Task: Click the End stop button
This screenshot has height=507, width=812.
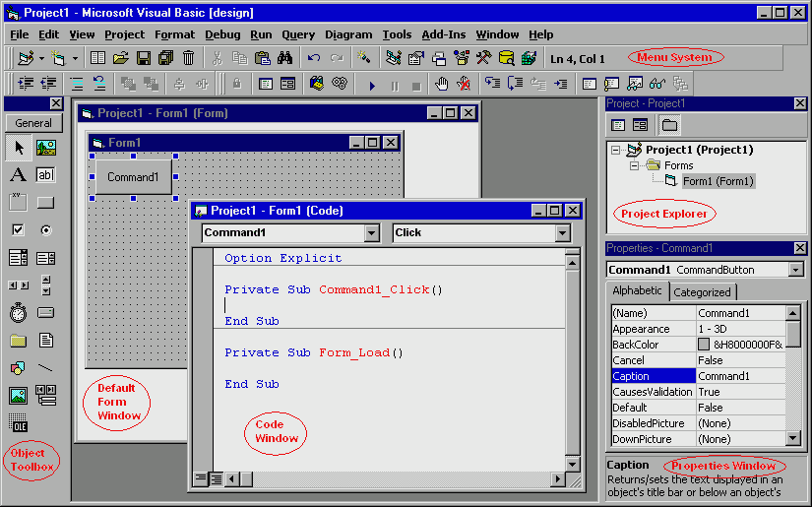Action: (416, 85)
